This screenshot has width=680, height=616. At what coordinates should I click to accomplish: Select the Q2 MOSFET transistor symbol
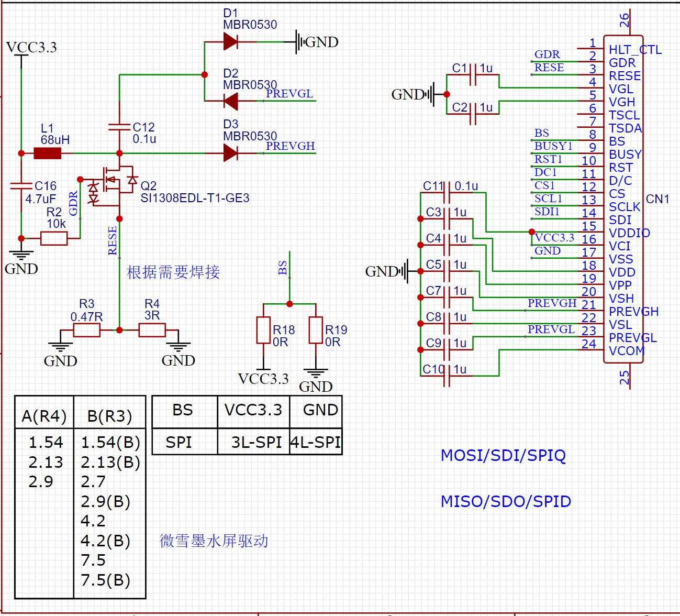coord(113,186)
